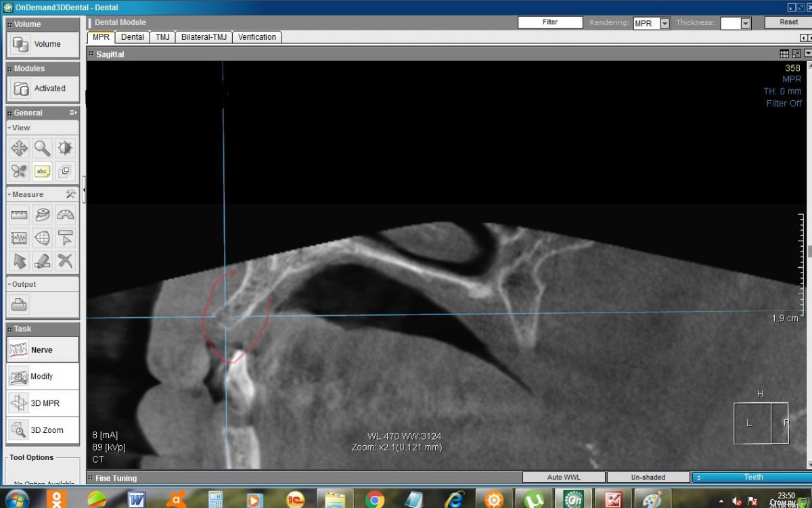812x508 pixels.
Task: Select the Pan (move) view tool
Action: (x=20, y=148)
